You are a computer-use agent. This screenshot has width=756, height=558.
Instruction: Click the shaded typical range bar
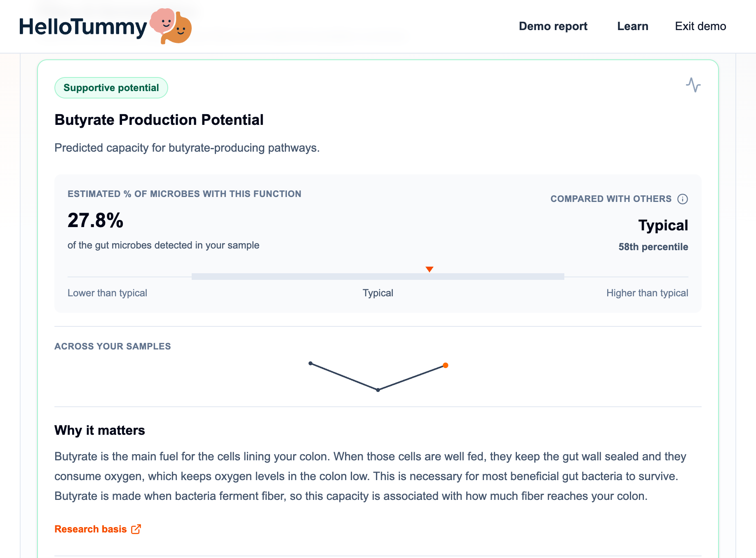pyautogui.click(x=378, y=277)
